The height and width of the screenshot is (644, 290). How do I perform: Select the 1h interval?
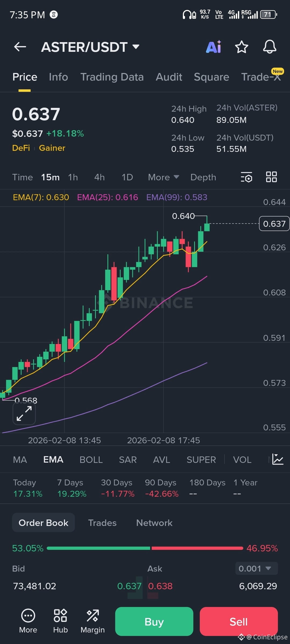tap(73, 177)
